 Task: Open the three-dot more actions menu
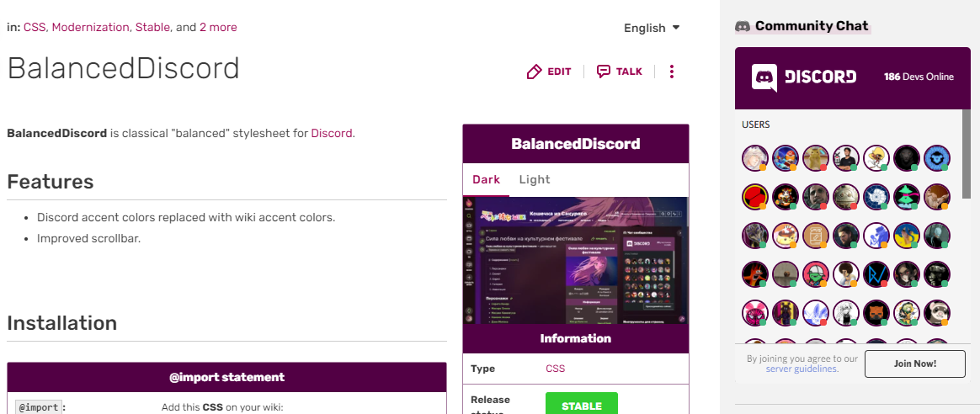tap(672, 72)
